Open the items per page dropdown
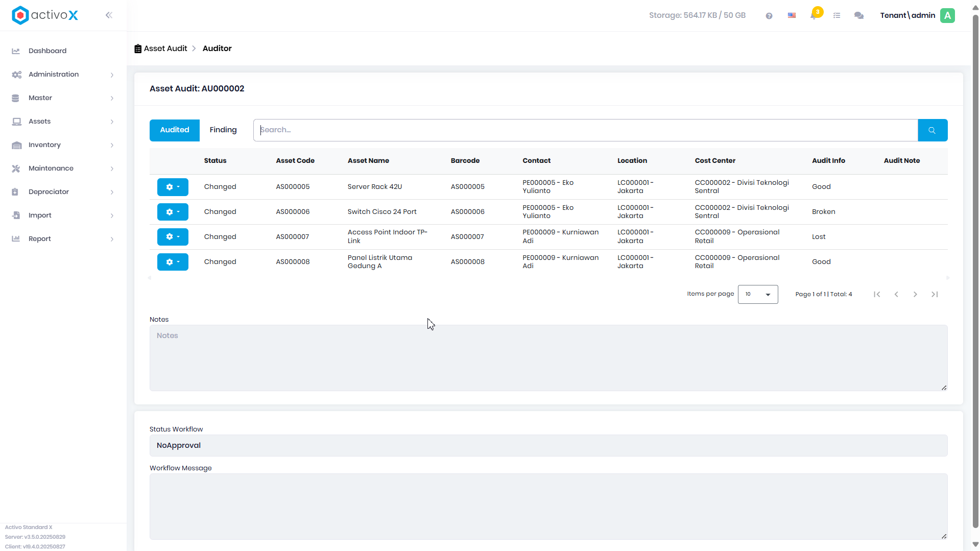 coord(758,295)
